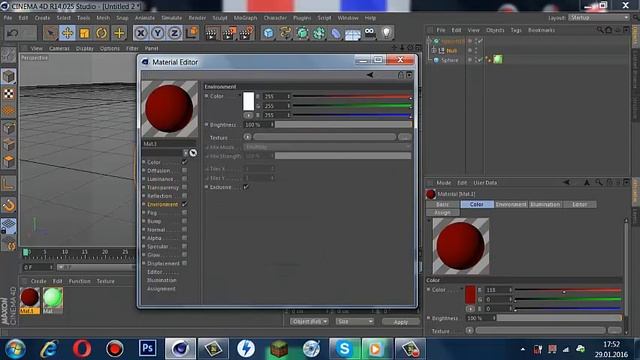Select the Null object in Object Manager
The image size is (640, 360).
(x=451, y=51)
